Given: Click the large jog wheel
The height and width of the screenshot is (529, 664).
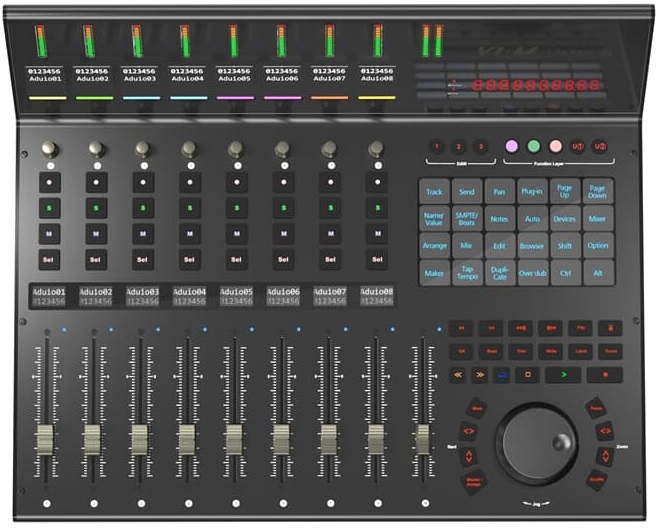Looking at the screenshot, I should [540, 441].
